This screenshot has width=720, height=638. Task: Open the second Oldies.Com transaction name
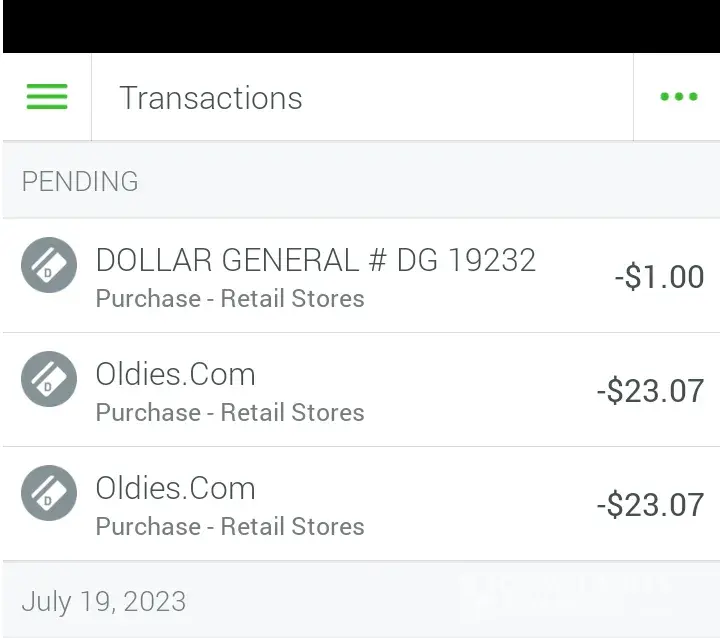(175, 488)
